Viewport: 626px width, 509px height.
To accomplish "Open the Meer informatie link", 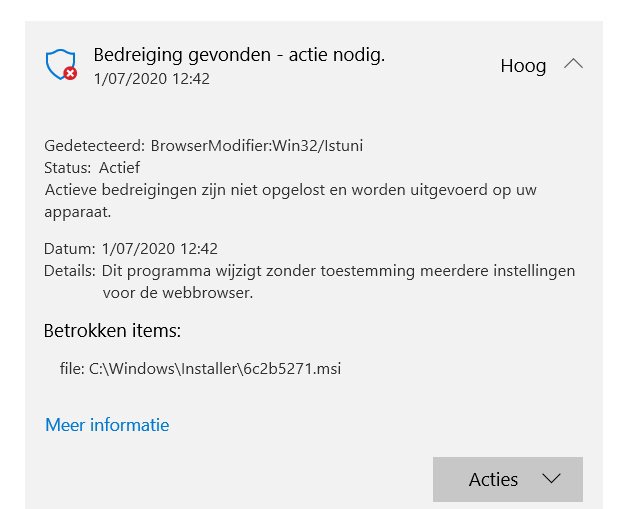I will [107, 425].
